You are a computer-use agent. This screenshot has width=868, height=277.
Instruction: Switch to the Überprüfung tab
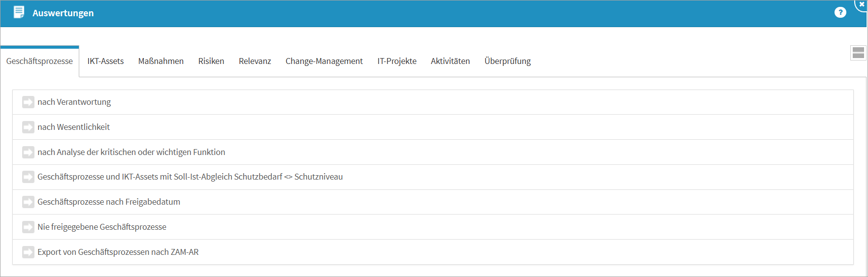(507, 62)
